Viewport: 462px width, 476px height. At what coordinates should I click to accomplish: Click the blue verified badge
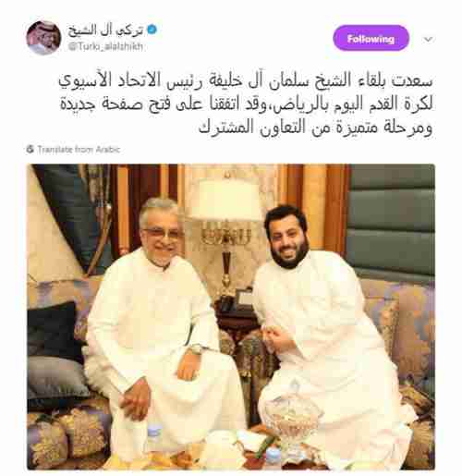(x=152, y=30)
